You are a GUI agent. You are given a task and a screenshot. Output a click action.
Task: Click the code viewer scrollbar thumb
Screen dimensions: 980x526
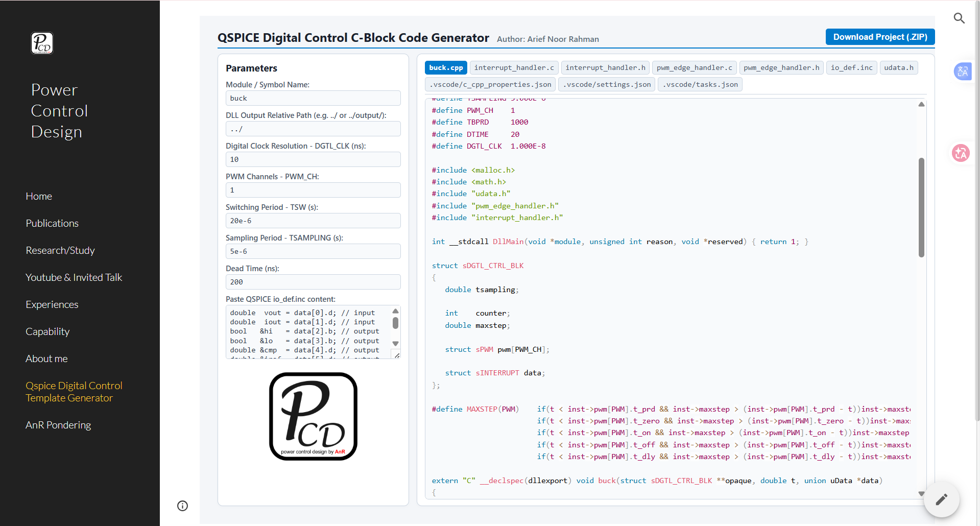point(921,207)
